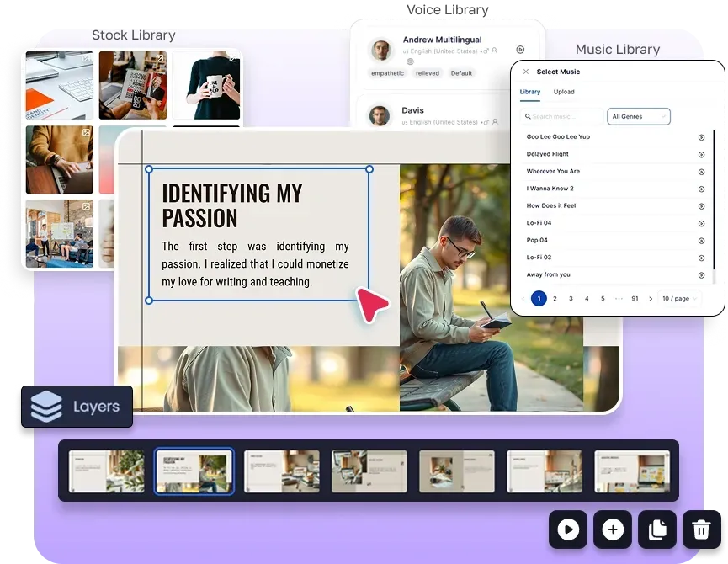This screenshot has height=564, width=728.
Task: Select the first scene thumbnail in timeline
Action: coord(109,471)
